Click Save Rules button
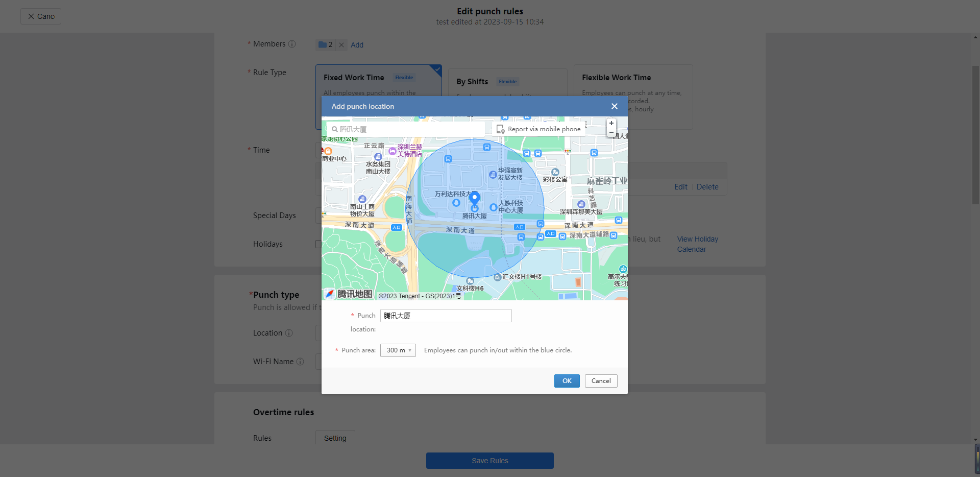Screen dimensions: 980x477 coord(490,461)
